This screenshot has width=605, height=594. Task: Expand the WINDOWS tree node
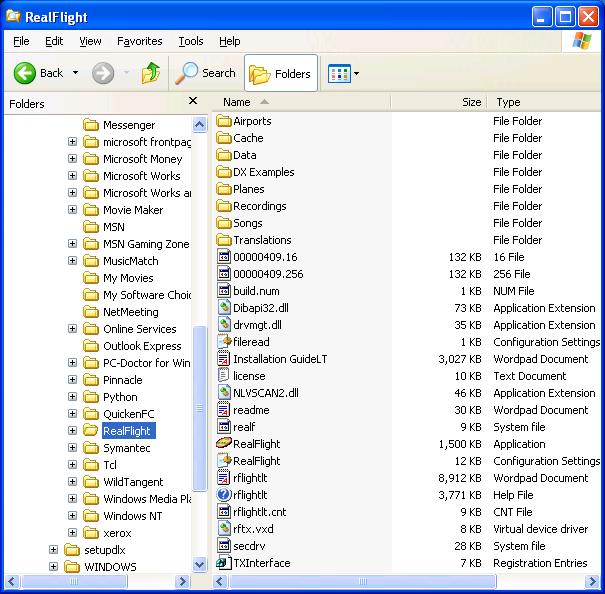pos(54,566)
